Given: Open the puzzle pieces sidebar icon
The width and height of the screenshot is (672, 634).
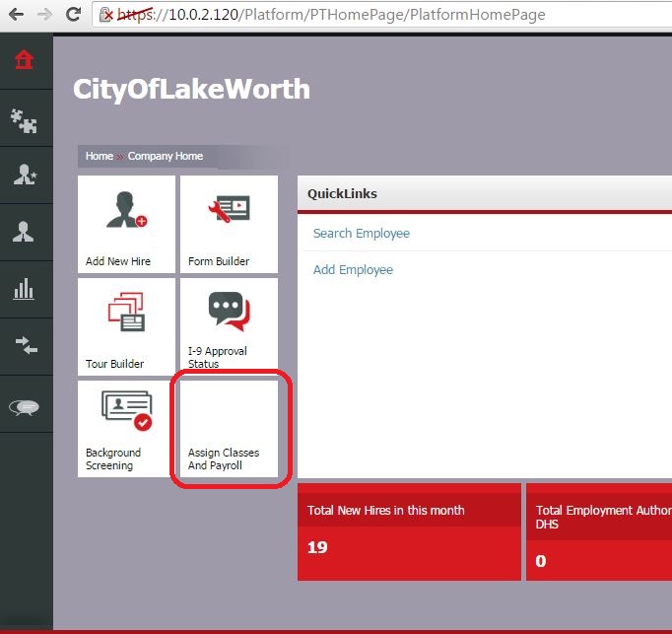Looking at the screenshot, I should pyautogui.click(x=25, y=118).
